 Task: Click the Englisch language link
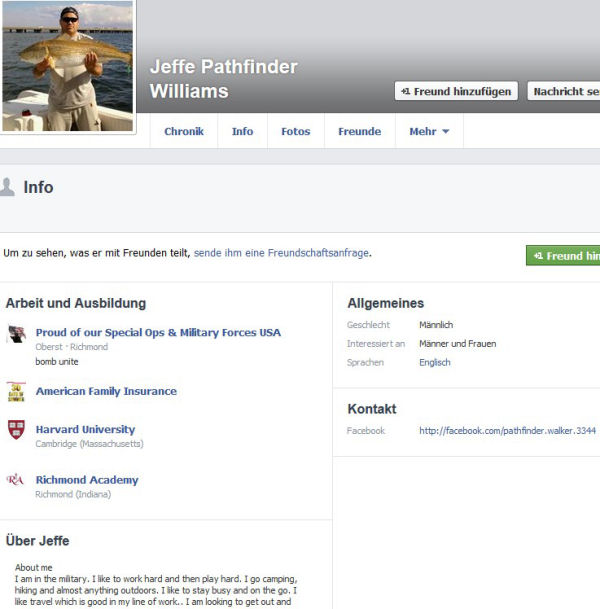tap(435, 362)
